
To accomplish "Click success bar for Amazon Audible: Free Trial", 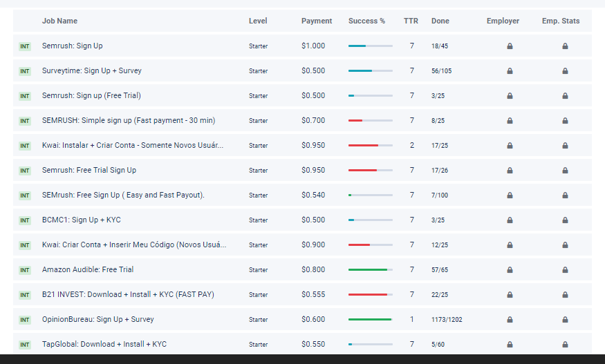I will pos(371,270).
